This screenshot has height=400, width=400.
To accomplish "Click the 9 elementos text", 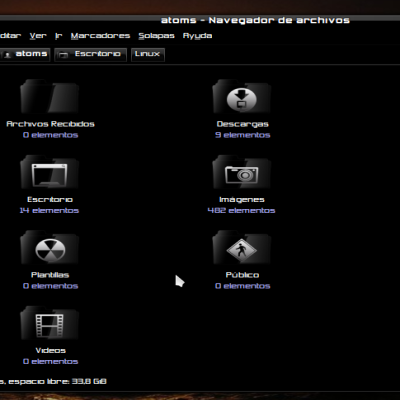I will click(242, 135).
